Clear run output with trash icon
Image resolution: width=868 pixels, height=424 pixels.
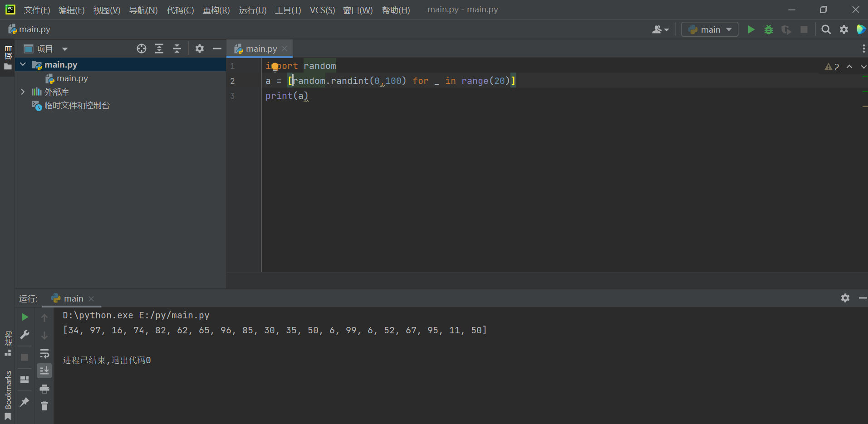(44, 406)
